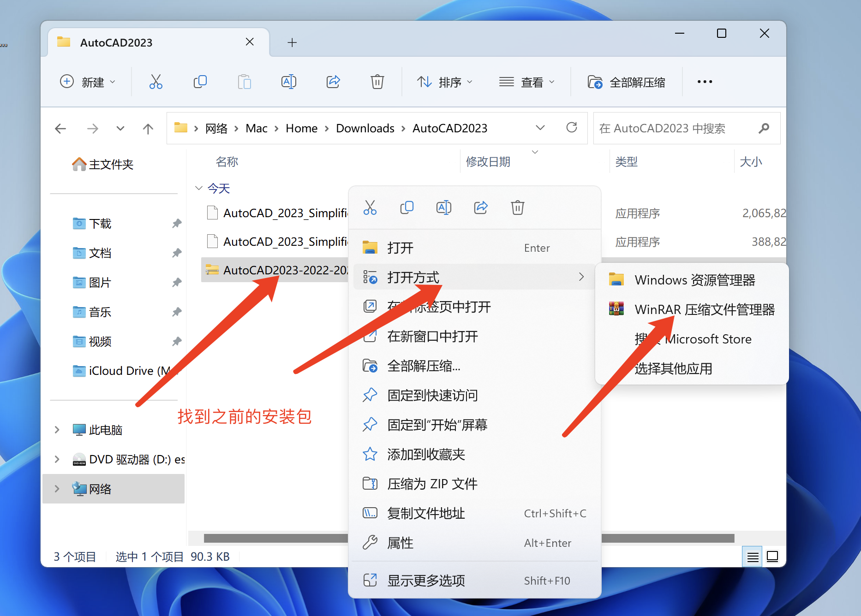Open with WinRAR 压缩文件管理器
This screenshot has height=616, width=861.
coord(692,309)
